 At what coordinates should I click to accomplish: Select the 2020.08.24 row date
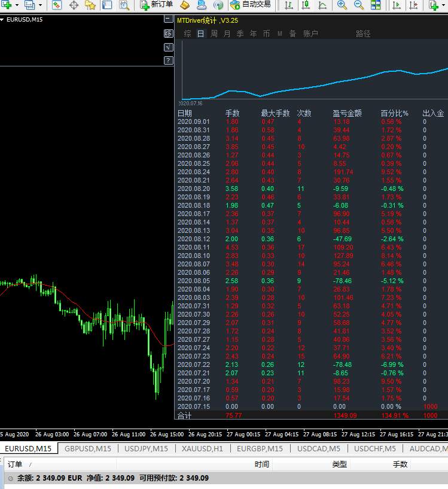point(194,172)
